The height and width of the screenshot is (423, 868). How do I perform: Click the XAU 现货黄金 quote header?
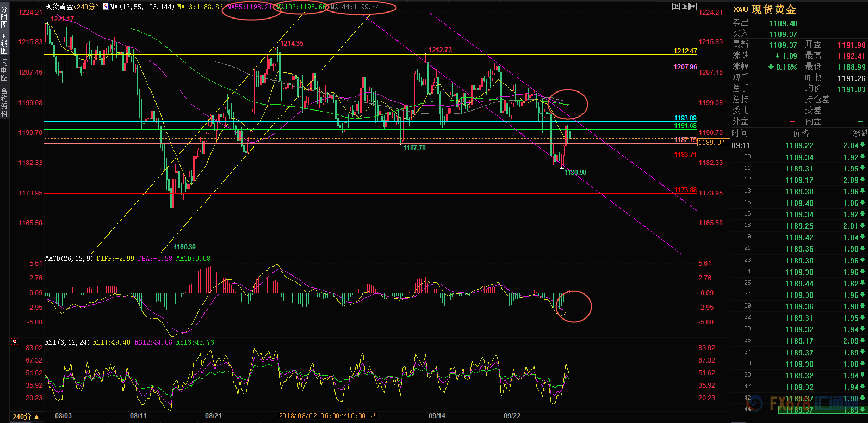click(765, 9)
